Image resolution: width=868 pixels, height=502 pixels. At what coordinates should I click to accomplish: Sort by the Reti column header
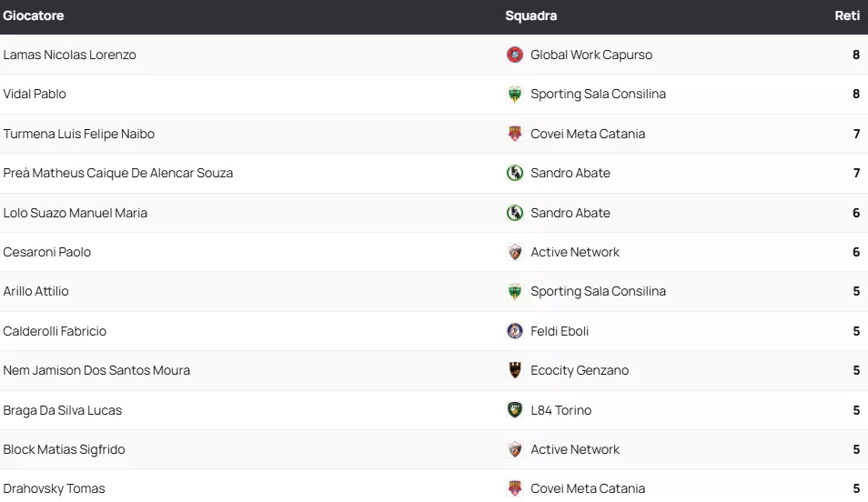847,15
